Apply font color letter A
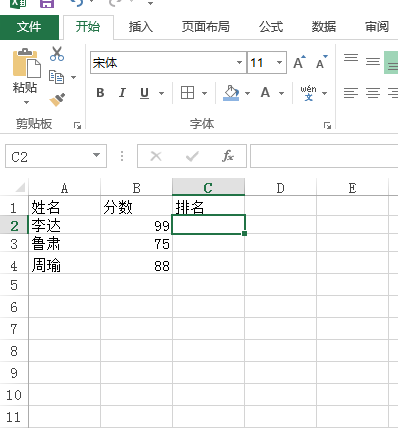Image resolution: width=398 pixels, height=428 pixels. 265,93
